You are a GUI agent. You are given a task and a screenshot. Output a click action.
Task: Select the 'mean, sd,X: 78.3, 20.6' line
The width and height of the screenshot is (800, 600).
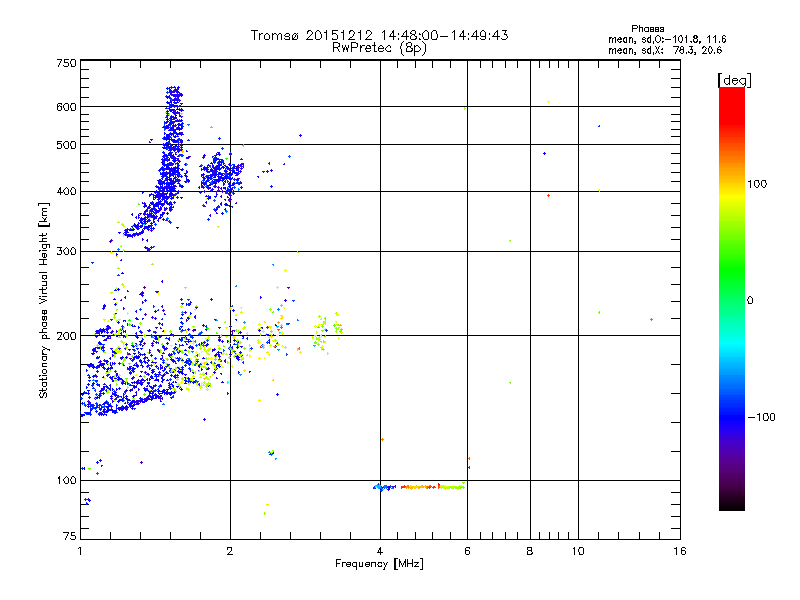coord(665,50)
